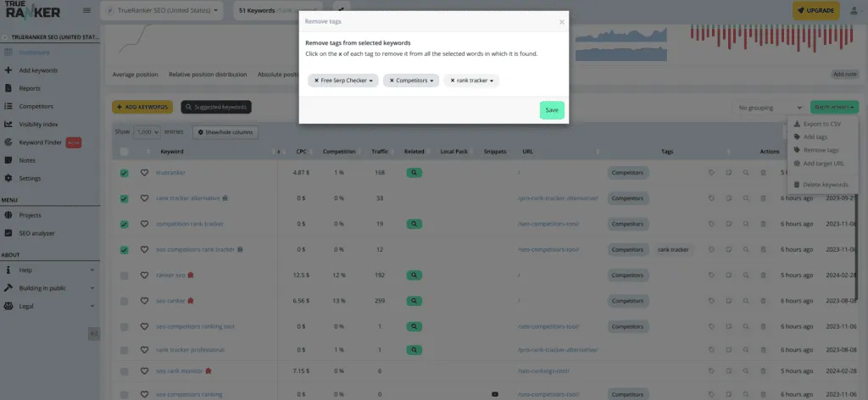Image resolution: width=868 pixels, height=400 pixels.
Task: Click the UPGRADE button
Action: tap(816, 10)
